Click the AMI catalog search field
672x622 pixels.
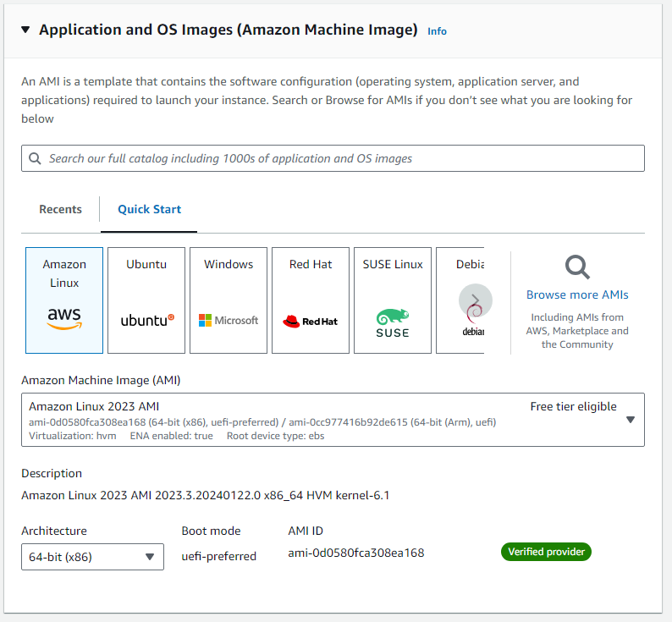333,158
